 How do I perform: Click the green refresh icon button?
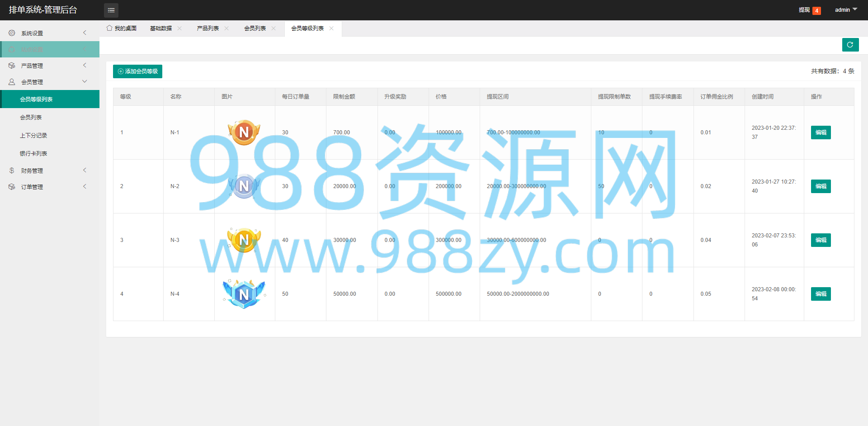pyautogui.click(x=850, y=45)
